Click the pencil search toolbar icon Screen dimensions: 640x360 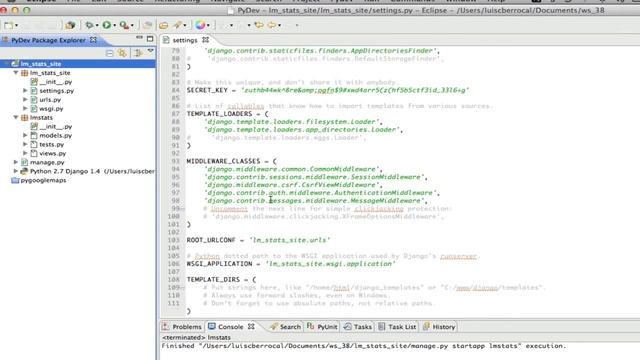pyautogui.click(x=177, y=25)
